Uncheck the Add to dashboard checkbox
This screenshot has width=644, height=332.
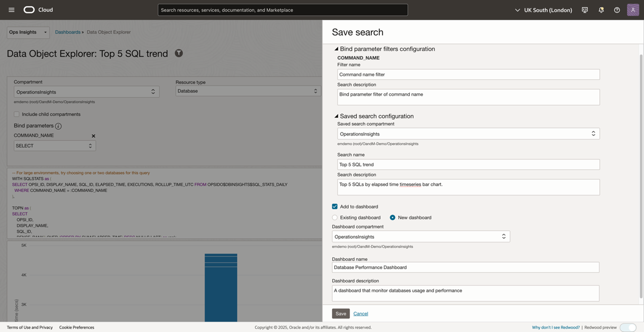pyautogui.click(x=335, y=207)
